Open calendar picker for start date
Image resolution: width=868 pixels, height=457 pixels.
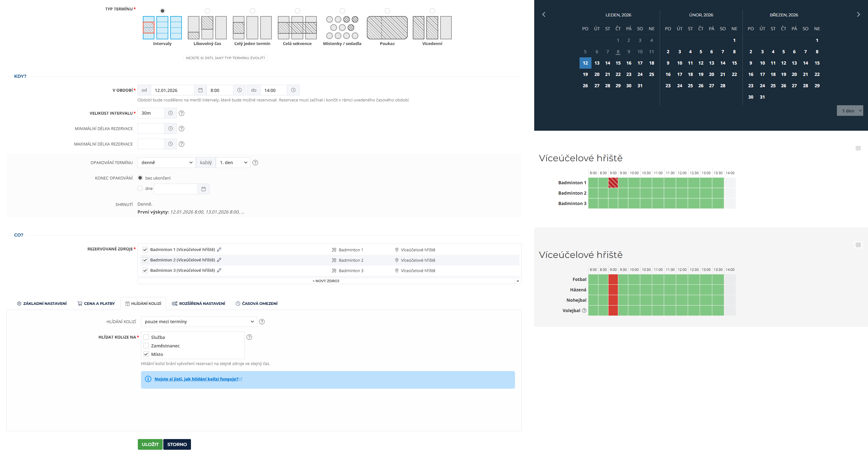200,90
